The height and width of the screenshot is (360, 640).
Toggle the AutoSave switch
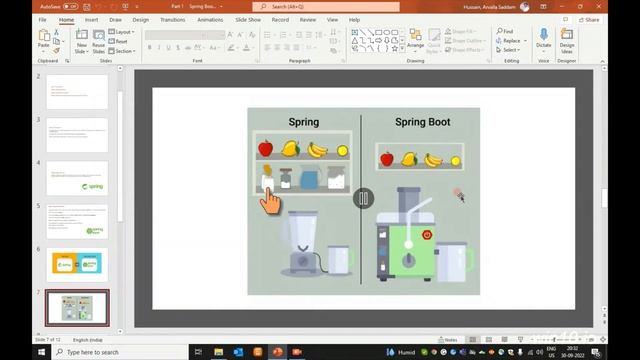click(x=71, y=7)
